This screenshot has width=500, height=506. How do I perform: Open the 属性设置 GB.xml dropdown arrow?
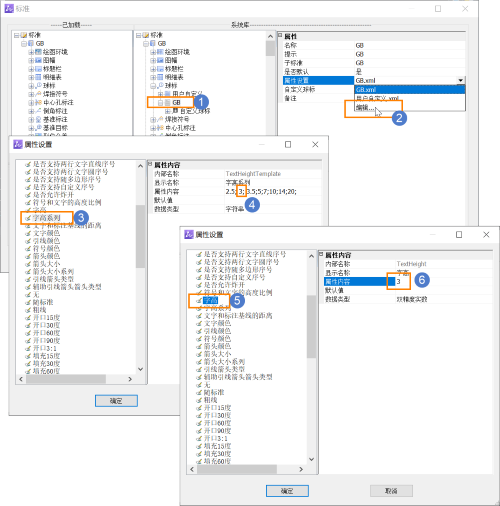460,80
